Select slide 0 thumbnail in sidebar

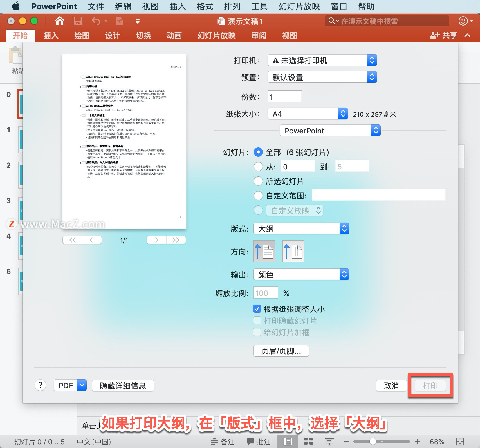coord(20,104)
